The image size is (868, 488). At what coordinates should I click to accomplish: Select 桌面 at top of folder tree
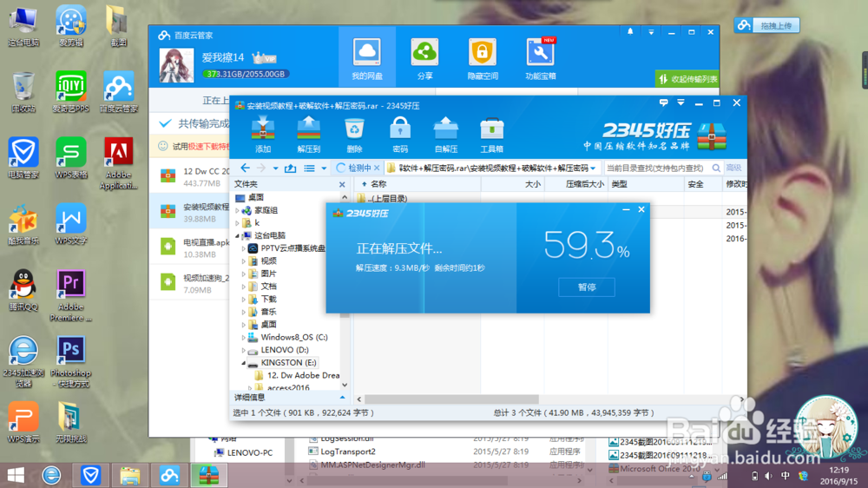point(250,197)
